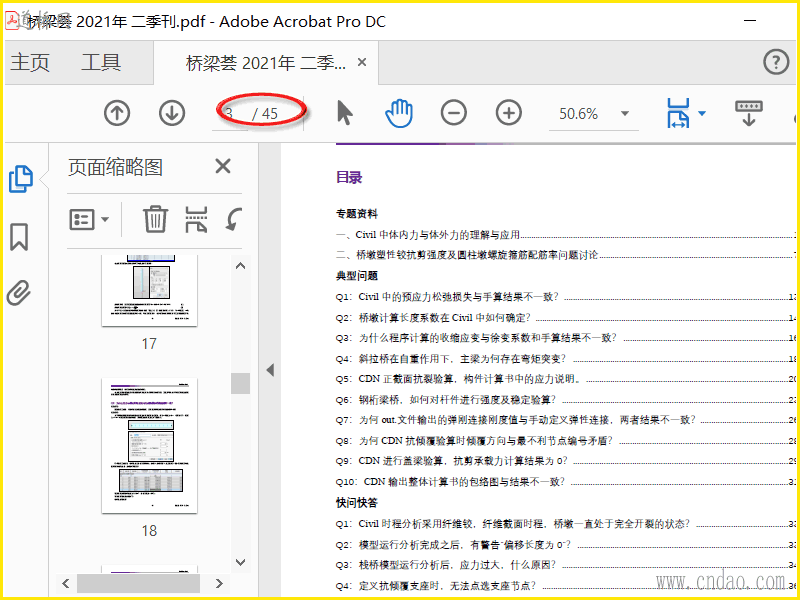Open Q2 桥墩计算长度系数 entry

click(565, 318)
